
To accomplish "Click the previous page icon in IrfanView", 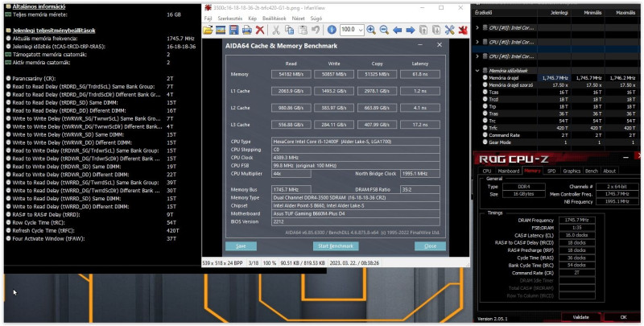I will pos(423,30).
